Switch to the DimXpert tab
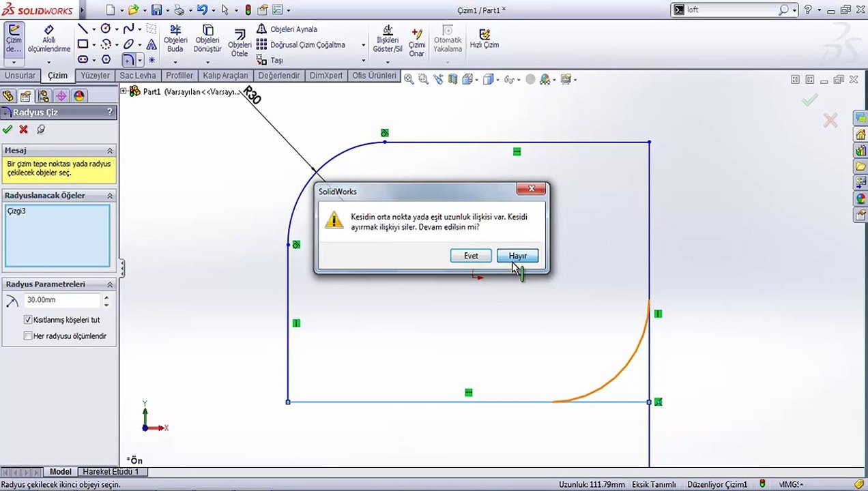Image resolution: width=868 pixels, height=491 pixels. coord(326,76)
